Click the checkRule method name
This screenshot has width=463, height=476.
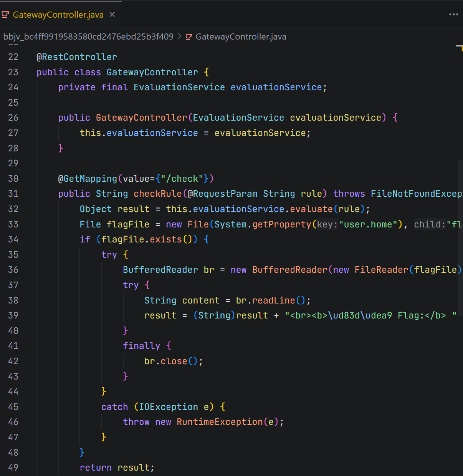[157, 194]
